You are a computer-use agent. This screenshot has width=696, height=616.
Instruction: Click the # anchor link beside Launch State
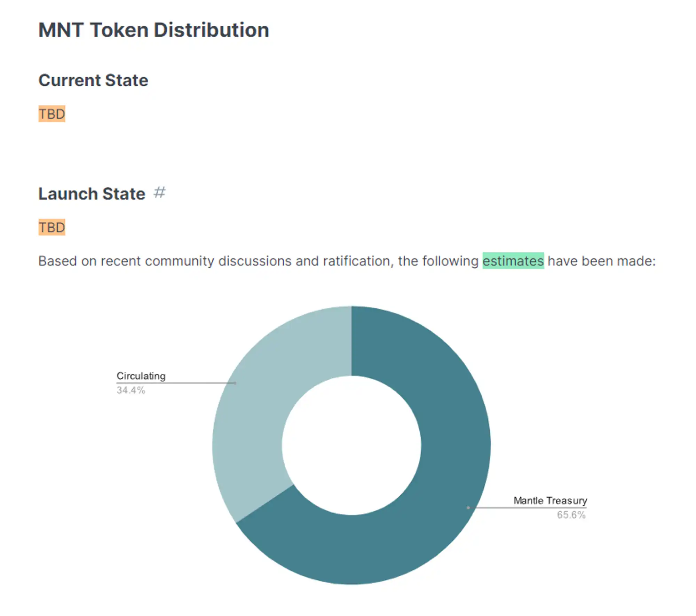(160, 192)
